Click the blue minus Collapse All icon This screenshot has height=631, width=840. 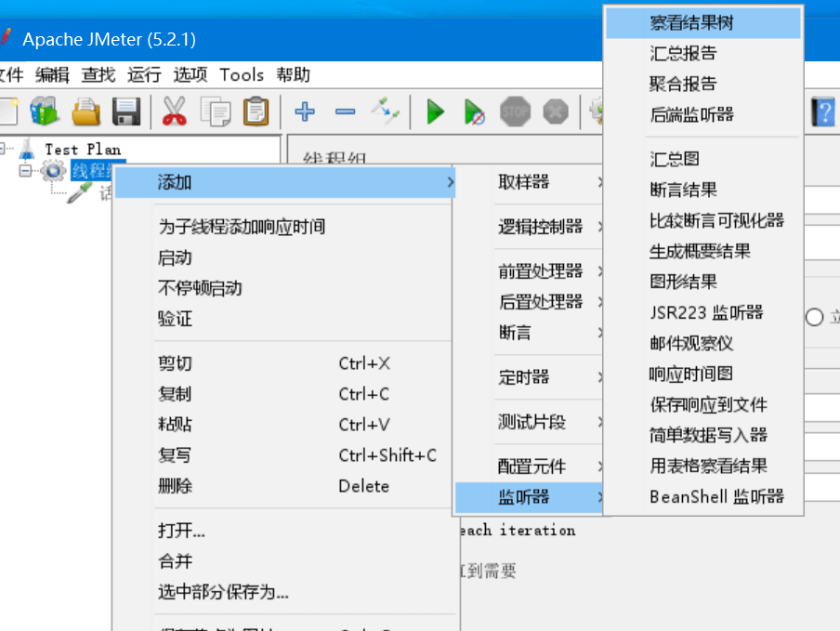[345, 112]
